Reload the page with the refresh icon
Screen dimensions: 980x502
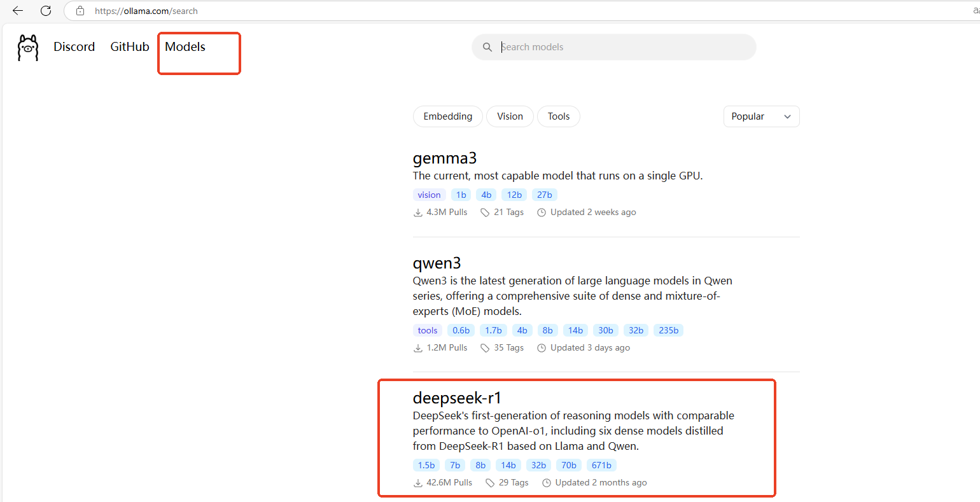46,11
